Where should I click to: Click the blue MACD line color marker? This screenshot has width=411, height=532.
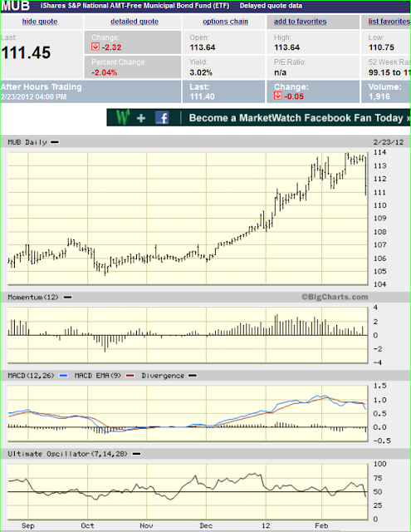pyautogui.click(x=63, y=376)
